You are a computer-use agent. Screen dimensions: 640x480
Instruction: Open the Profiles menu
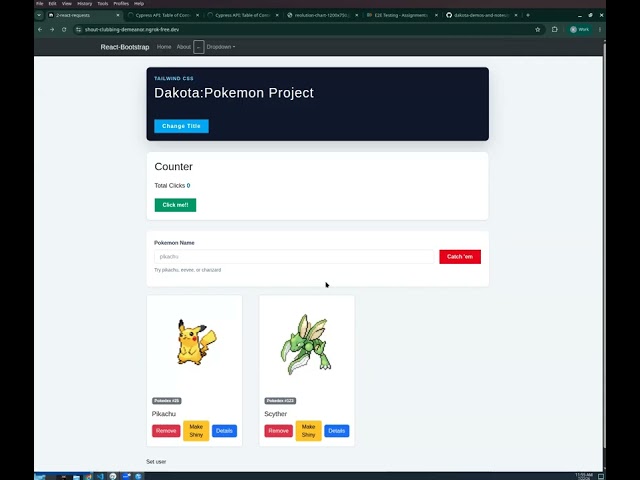click(121, 3)
